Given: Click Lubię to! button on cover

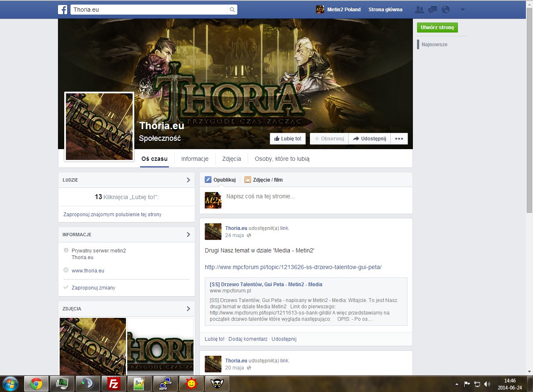Looking at the screenshot, I should [x=288, y=139].
